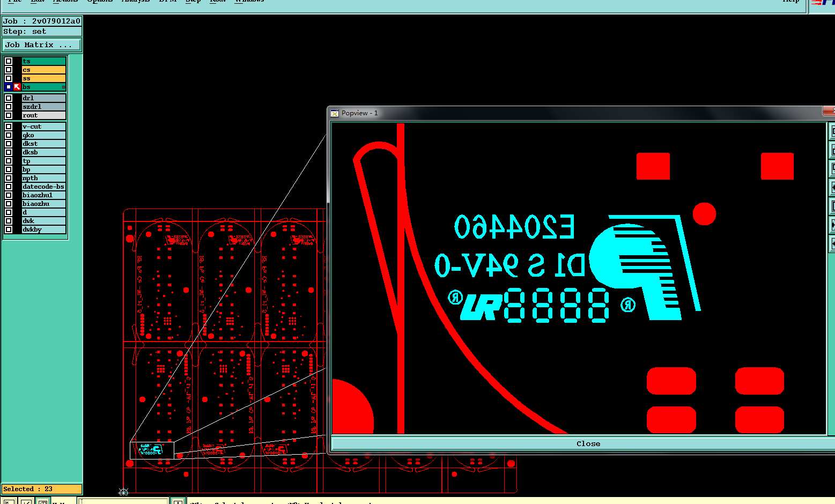Select the d layer name

pos(43,212)
